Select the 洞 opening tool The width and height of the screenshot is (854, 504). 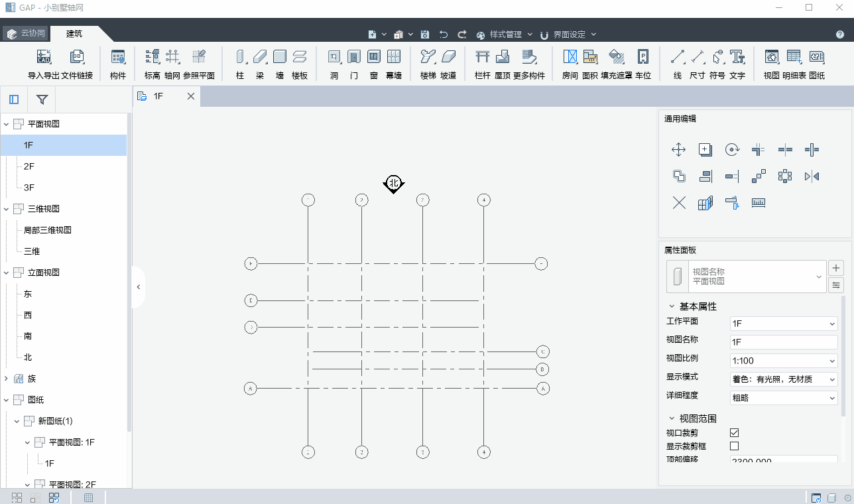click(334, 64)
